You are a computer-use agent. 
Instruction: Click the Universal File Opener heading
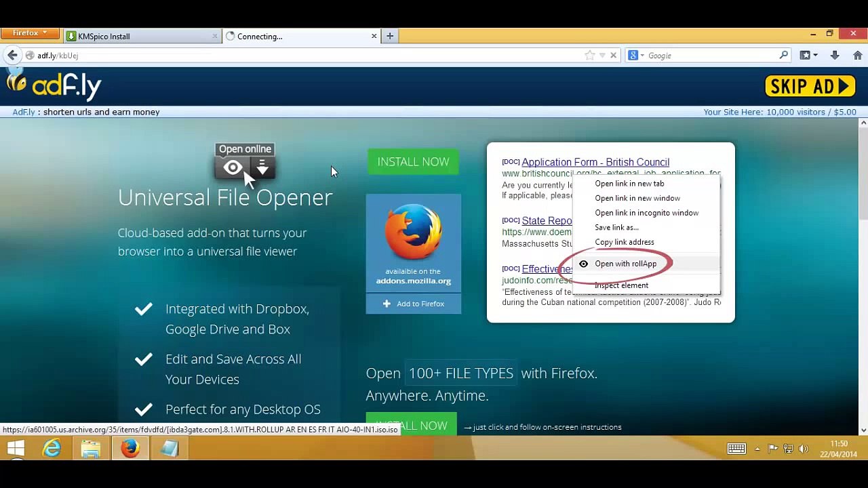point(225,197)
